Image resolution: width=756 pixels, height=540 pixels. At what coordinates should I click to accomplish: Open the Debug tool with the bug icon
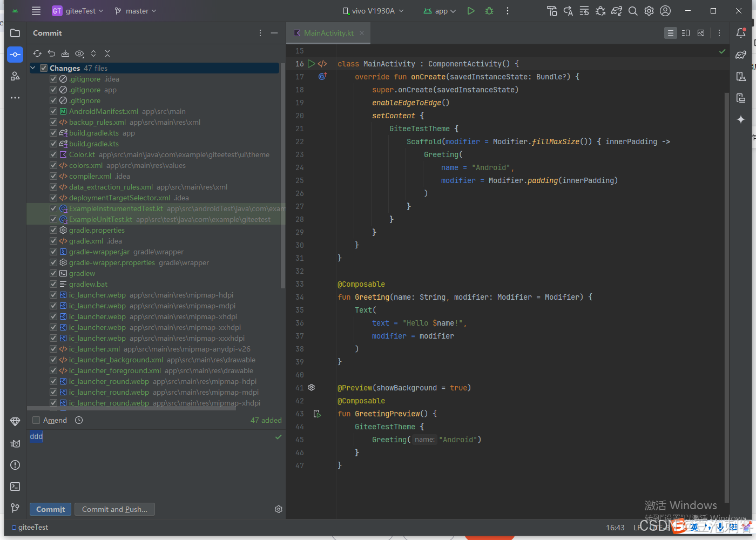(489, 10)
